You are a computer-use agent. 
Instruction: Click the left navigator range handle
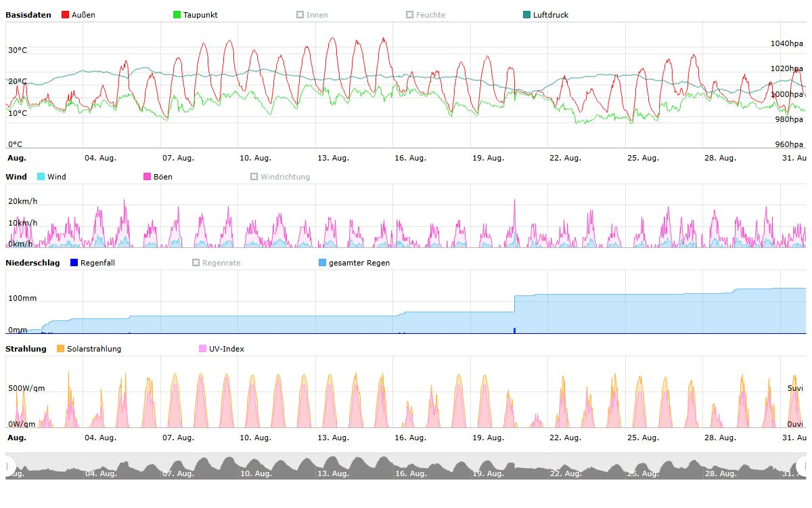9,466
